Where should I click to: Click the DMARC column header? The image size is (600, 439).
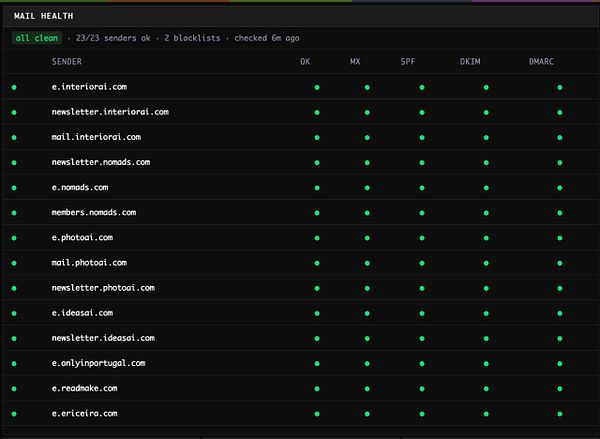[541, 62]
